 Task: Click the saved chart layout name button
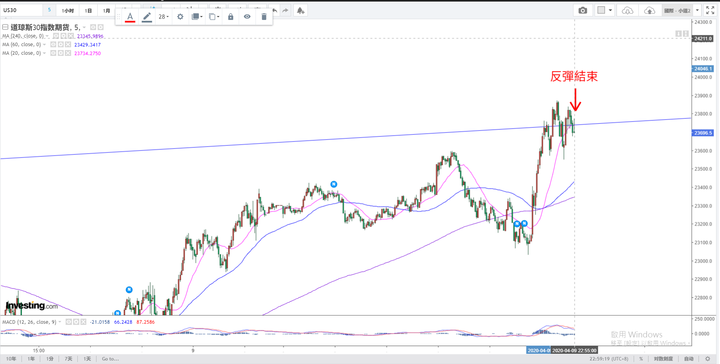pos(677,10)
